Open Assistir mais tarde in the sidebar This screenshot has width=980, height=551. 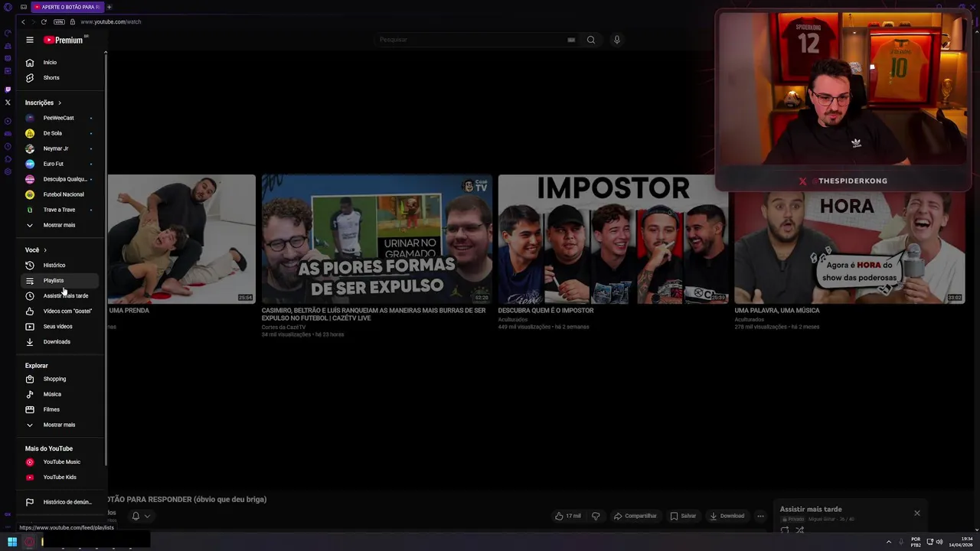pos(61,295)
